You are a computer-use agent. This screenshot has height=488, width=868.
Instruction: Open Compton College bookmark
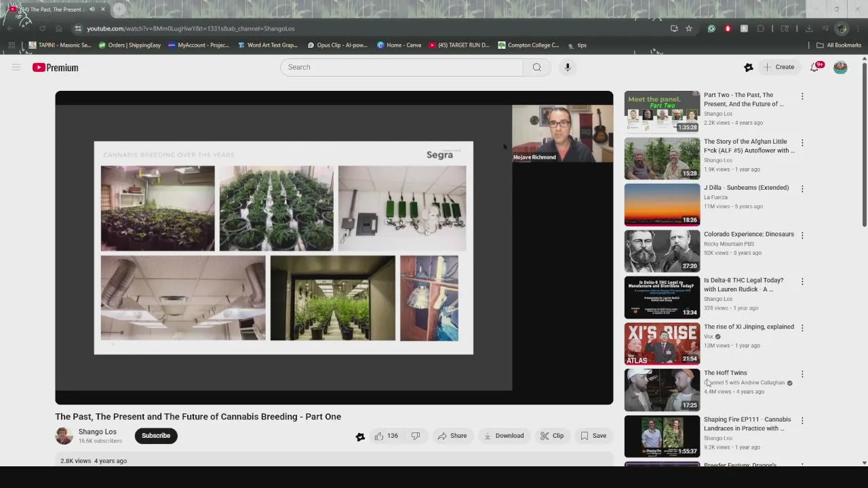[528, 45]
